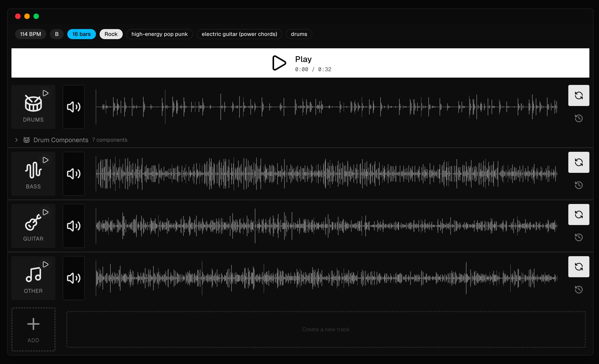The width and height of the screenshot is (599, 364).
Task: Mute the Bass track speaker
Action: tap(74, 174)
